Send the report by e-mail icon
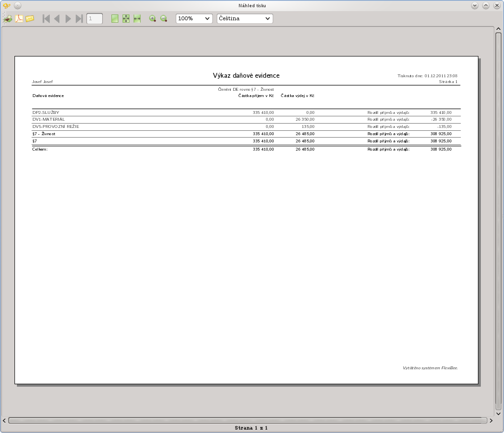504x433 pixels. (30, 19)
